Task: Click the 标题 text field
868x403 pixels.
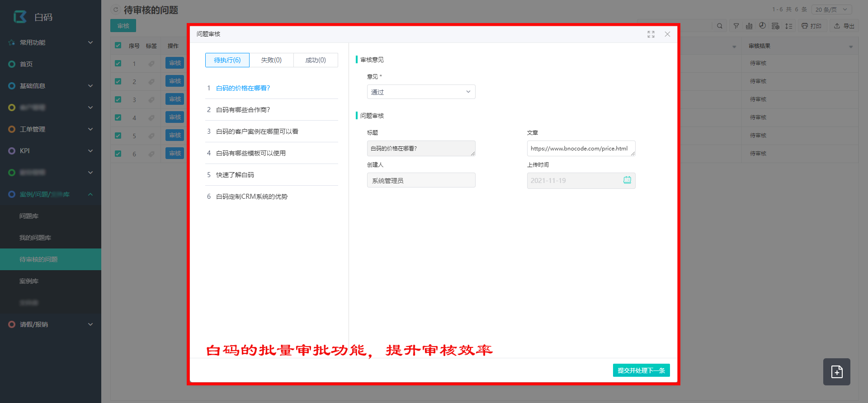Action: point(421,148)
